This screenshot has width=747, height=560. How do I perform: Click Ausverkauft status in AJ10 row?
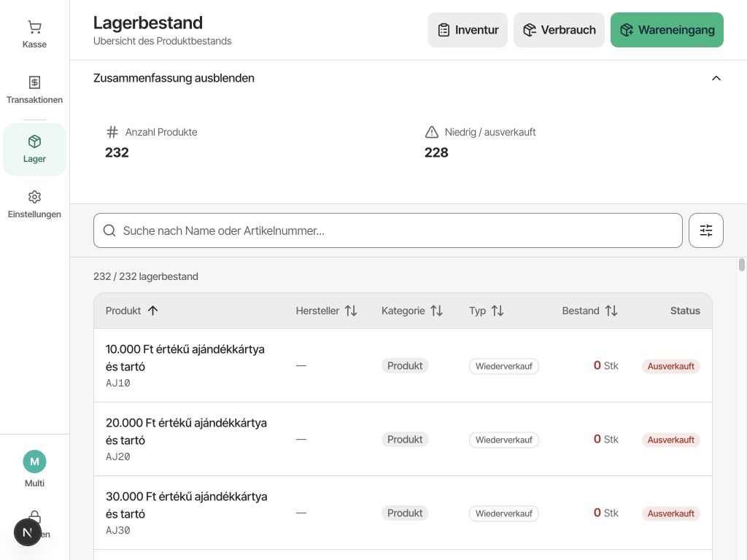(x=671, y=366)
